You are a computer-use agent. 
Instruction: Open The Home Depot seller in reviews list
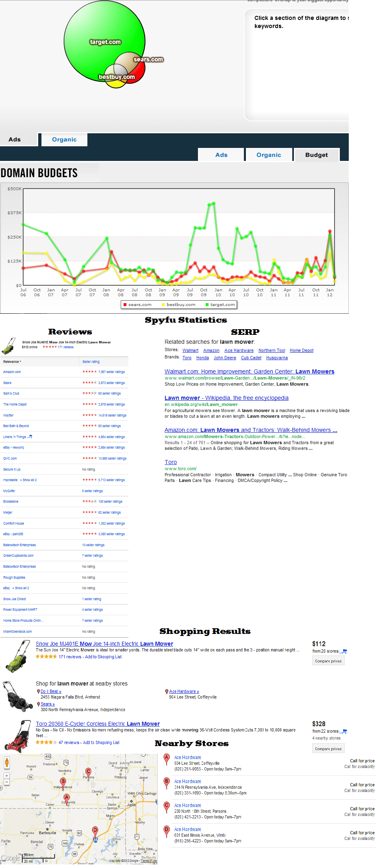(x=15, y=404)
